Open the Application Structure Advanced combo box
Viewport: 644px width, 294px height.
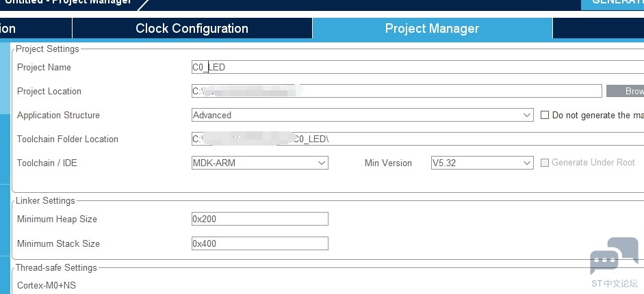click(363, 116)
